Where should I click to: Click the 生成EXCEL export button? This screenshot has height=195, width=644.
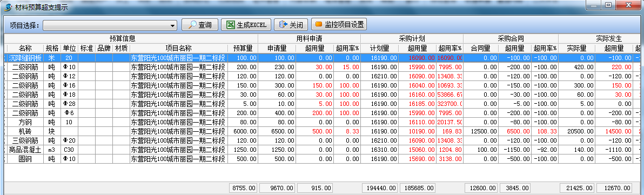coord(246,25)
